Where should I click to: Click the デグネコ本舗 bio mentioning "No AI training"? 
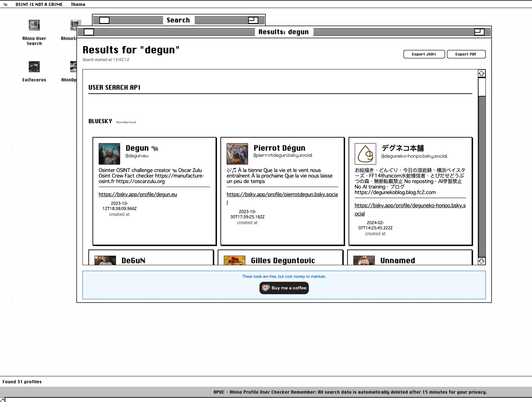pos(410,181)
